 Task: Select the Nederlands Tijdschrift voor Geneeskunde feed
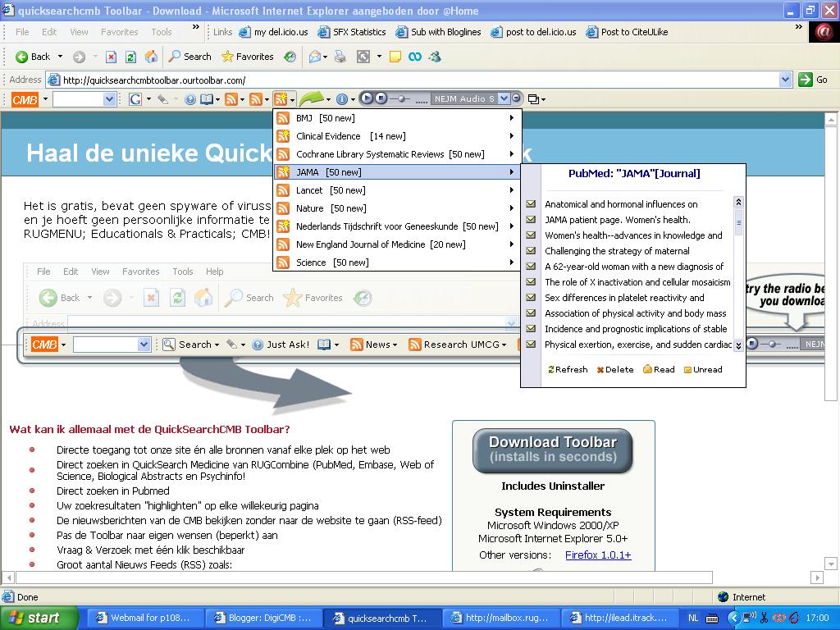[396, 226]
